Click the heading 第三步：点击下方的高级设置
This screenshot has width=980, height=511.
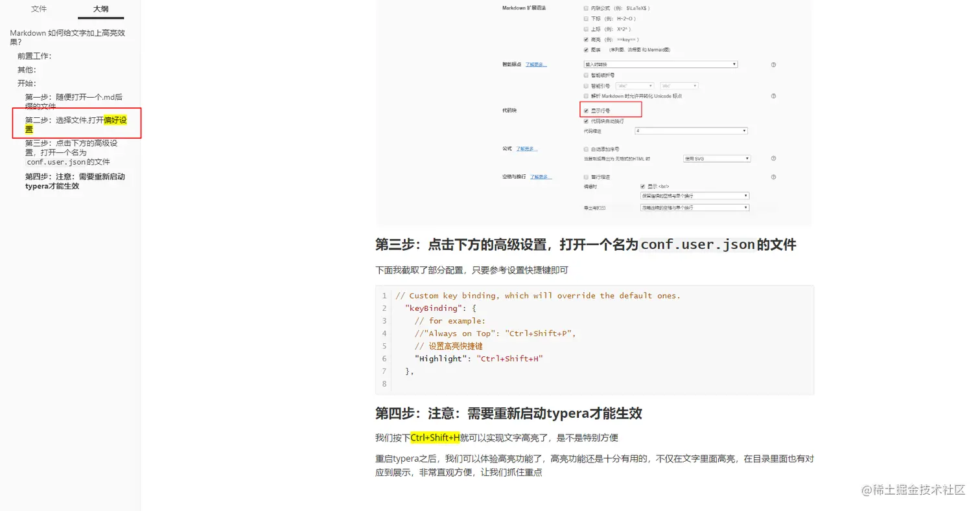click(585, 245)
